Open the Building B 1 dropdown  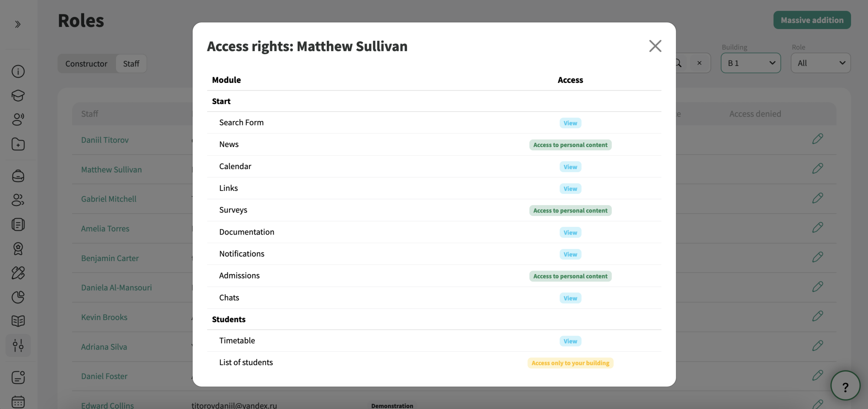(750, 63)
